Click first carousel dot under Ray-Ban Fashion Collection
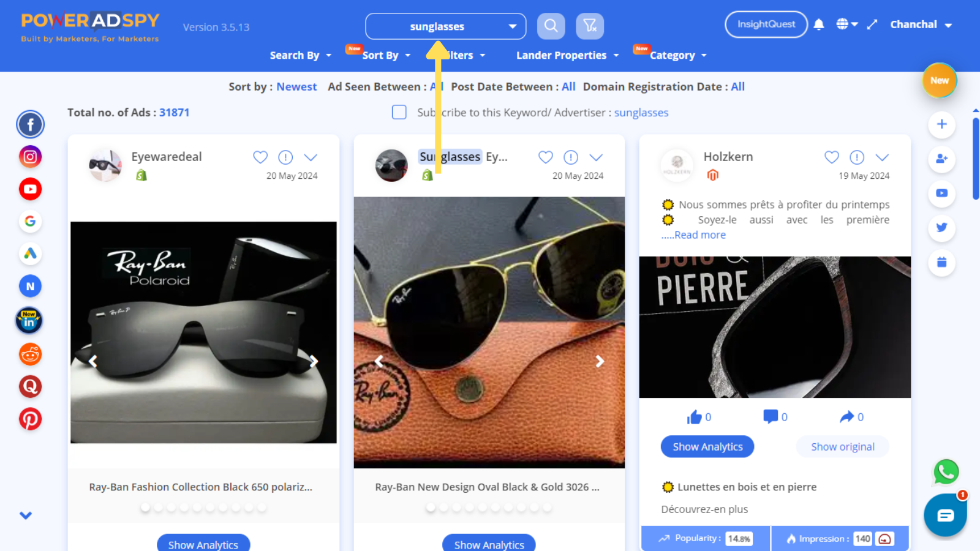Image resolution: width=980 pixels, height=551 pixels. 145,508
